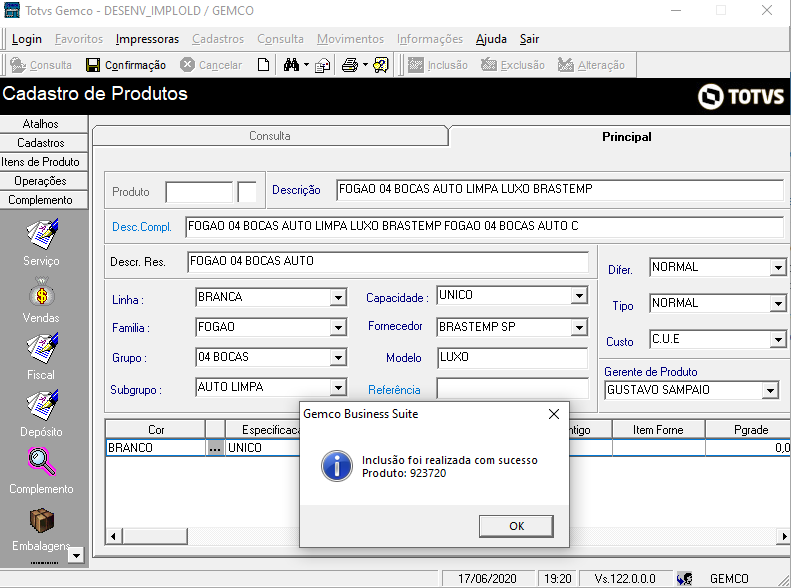Open the printer dropdown arrow
The image size is (791, 588).
(365, 65)
